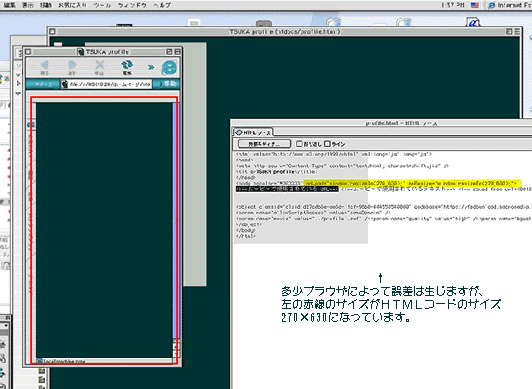Open the ウィンドウ menu
The width and height of the screenshot is (532, 389).
[132, 5]
